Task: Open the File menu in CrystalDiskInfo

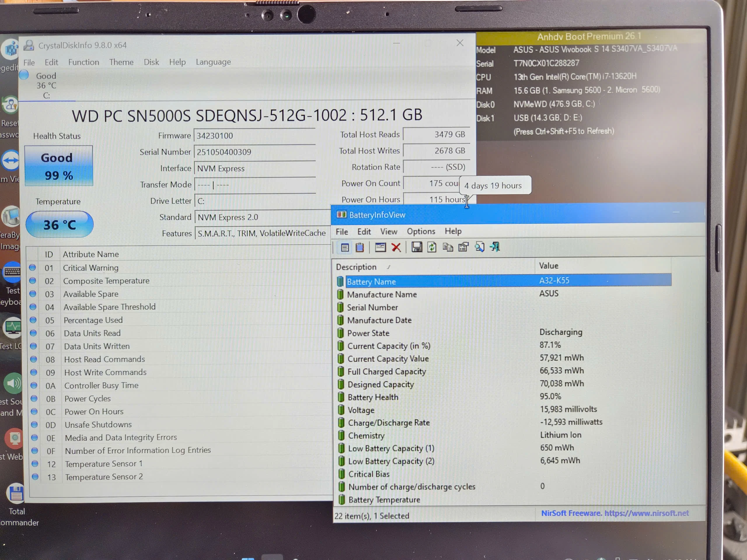Action: (x=29, y=62)
